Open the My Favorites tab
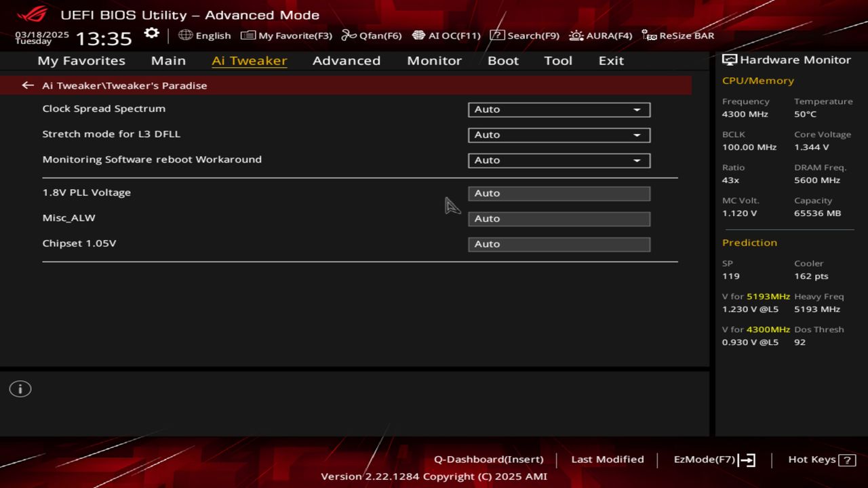868x488 pixels. coord(81,60)
